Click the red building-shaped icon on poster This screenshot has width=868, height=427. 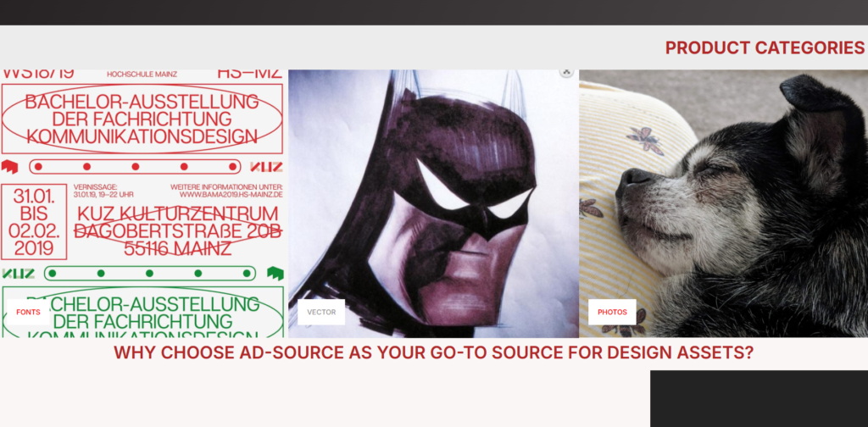pos(9,166)
